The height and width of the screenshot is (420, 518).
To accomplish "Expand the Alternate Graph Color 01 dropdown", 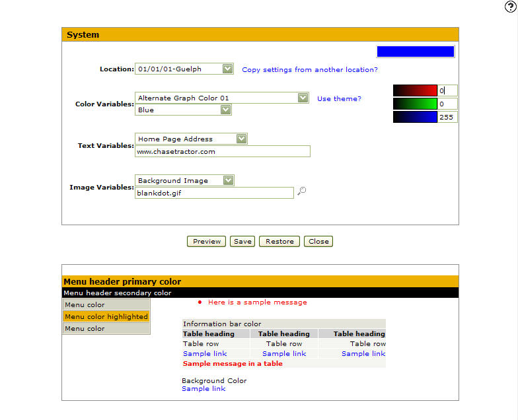I will click(303, 98).
